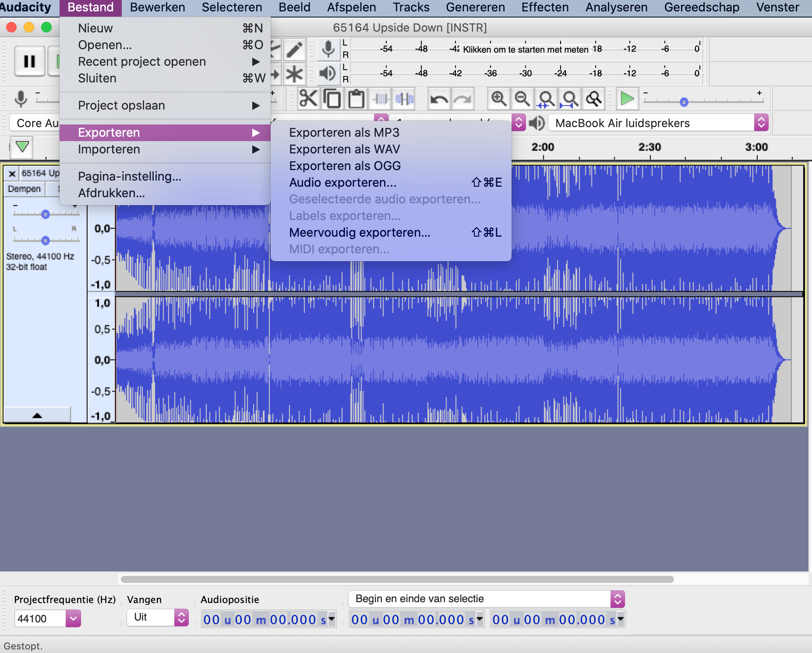Image resolution: width=812 pixels, height=653 pixels.
Task: Open the Effecten menu
Action: (545, 7)
